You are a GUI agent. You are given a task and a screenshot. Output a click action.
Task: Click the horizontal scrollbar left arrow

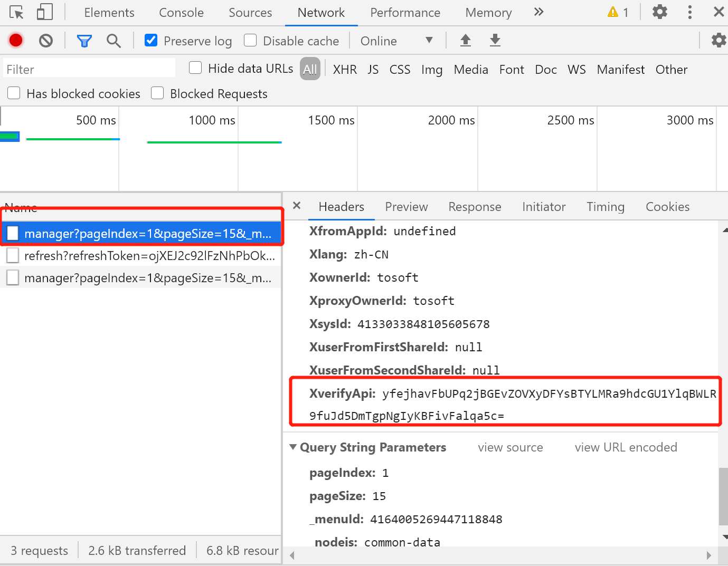292,555
